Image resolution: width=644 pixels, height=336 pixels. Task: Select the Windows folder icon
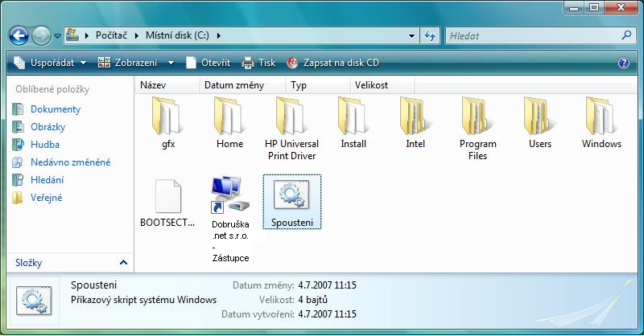click(x=601, y=118)
